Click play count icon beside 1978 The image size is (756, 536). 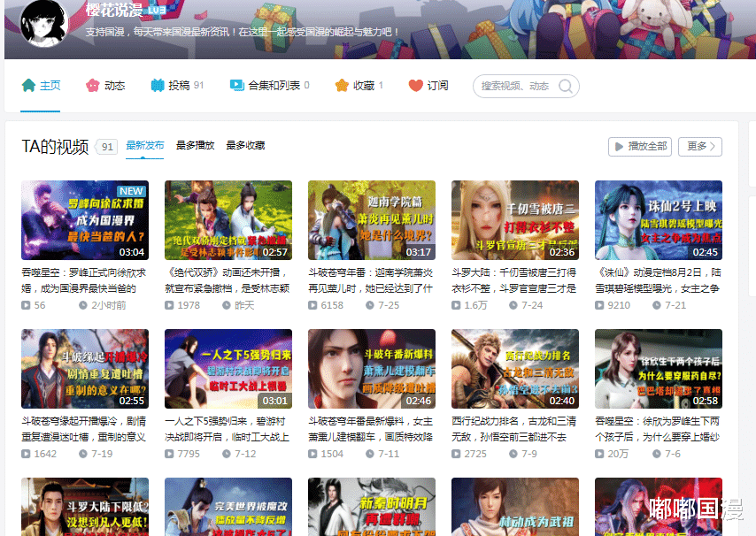[x=169, y=305]
